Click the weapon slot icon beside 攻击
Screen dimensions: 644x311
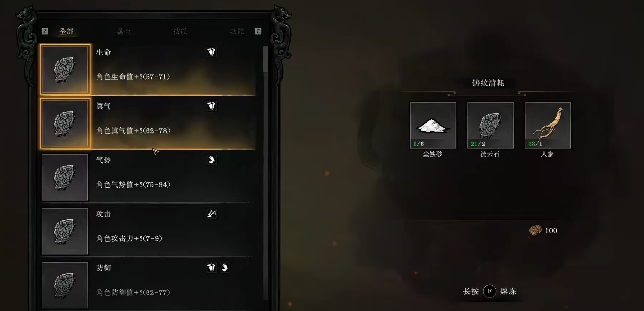[212, 214]
